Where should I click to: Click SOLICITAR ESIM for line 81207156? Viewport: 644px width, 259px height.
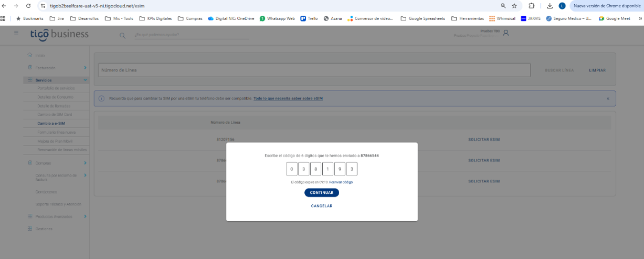click(484, 139)
